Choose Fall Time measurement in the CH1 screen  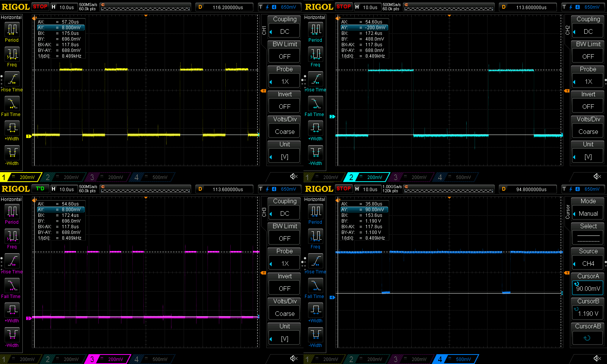[11, 107]
